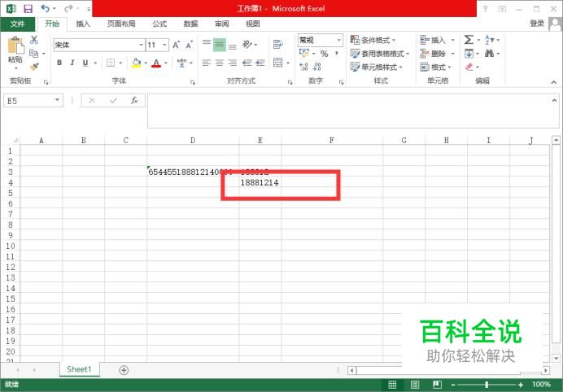Apply percent style format
Image resolution: width=563 pixels, height=392 pixels.
tap(325, 54)
